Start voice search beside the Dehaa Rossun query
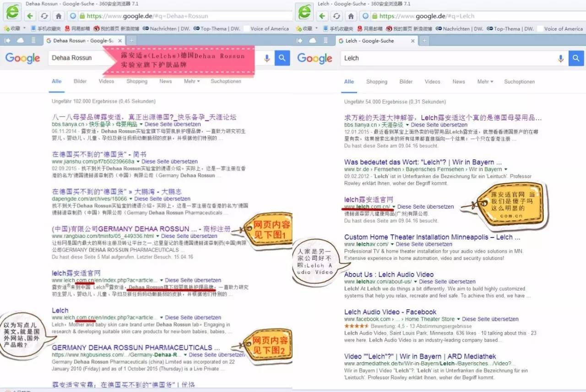586x392 pixels. (267, 58)
